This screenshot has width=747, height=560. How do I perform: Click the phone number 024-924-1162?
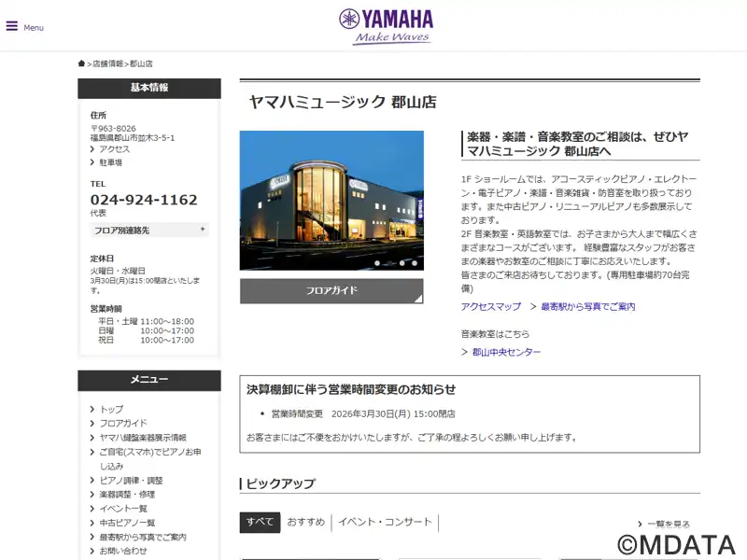coord(144,200)
